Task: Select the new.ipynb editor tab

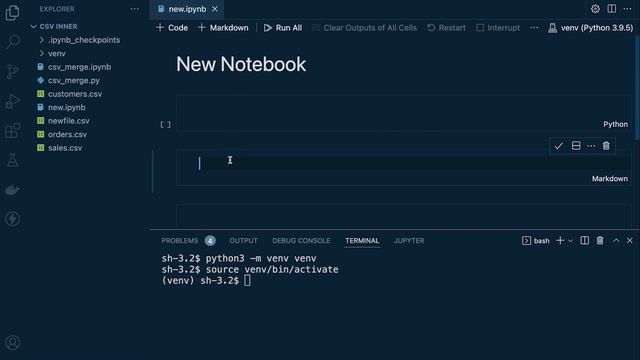Action: (187, 9)
